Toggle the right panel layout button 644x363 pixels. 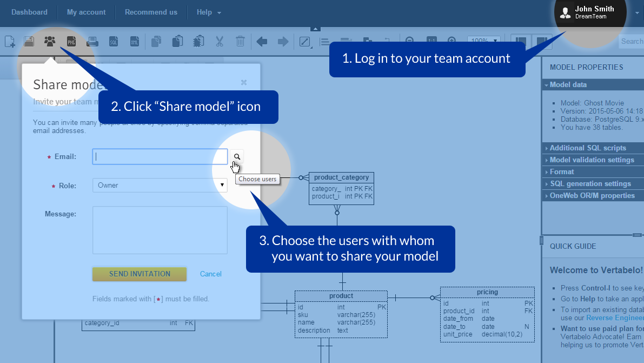click(542, 42)
